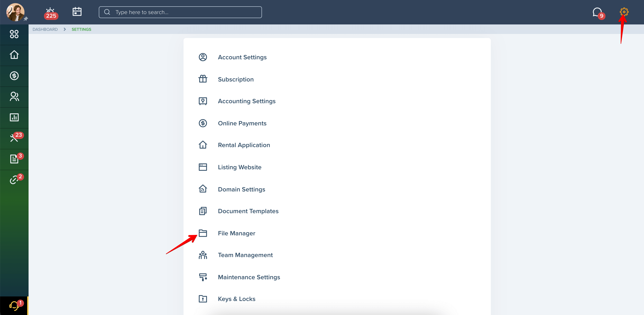Viewport: 644px width, 315px height.
Task: Open Document Templates
Action: pos(248,211)
